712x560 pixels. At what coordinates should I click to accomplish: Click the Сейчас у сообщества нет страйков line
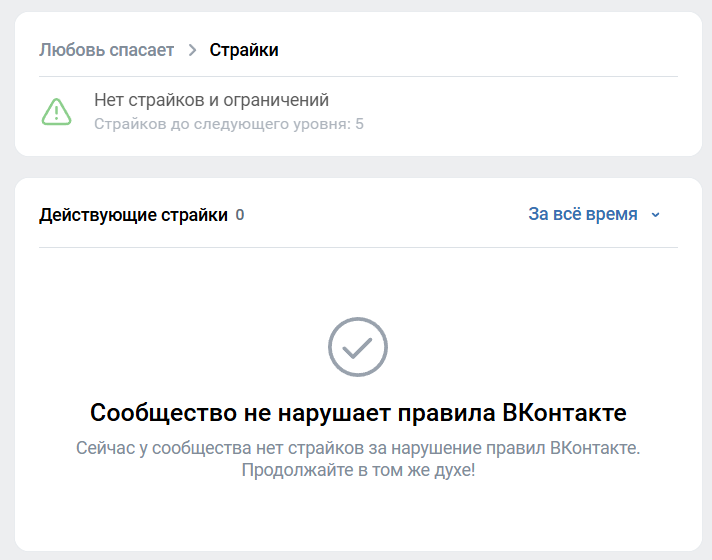[358, 448]
